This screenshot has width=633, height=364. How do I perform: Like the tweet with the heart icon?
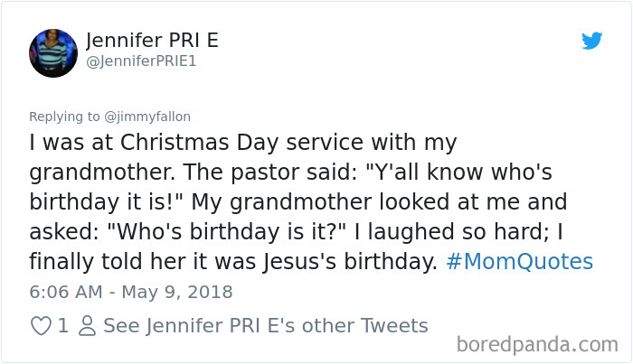tap(42, 325)
